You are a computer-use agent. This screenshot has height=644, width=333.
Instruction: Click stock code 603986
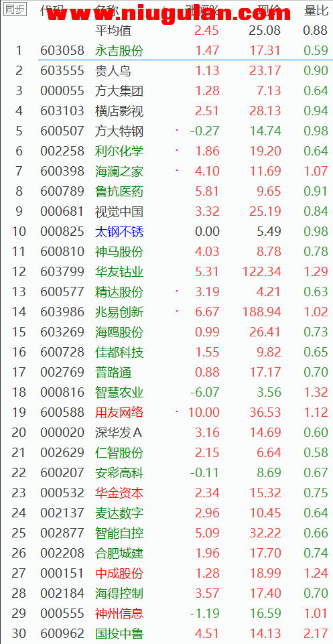(x=62, y=312)
